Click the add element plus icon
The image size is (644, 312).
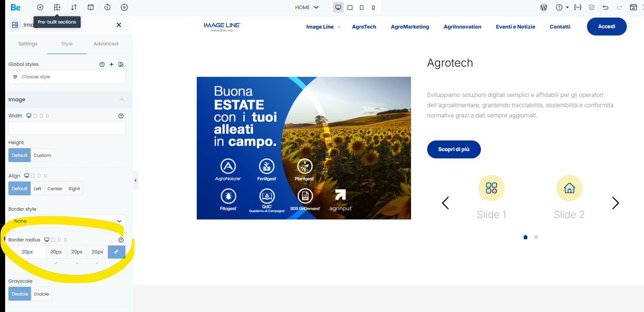click(40, 7)
